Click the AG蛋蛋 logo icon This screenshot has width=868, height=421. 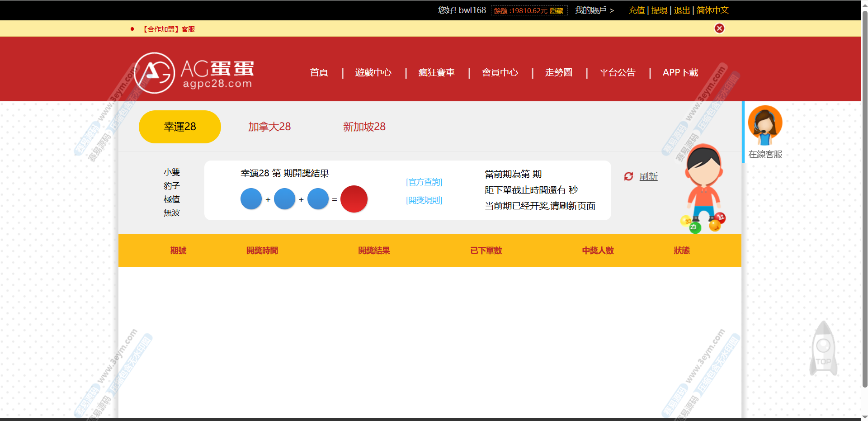pyautogui.click(x=155, y=73)
